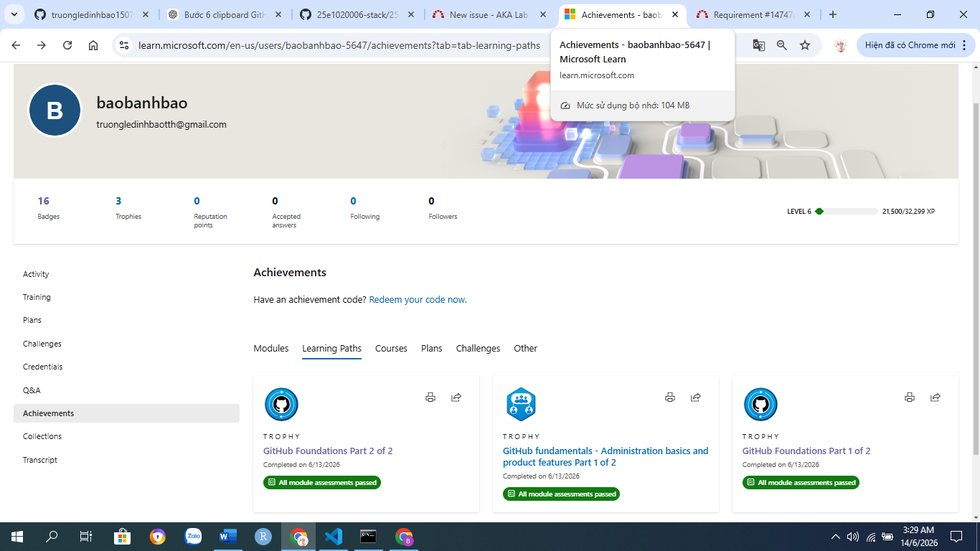
Task: Open Credentials in the profile sidebar
Action: coord(43,367)
